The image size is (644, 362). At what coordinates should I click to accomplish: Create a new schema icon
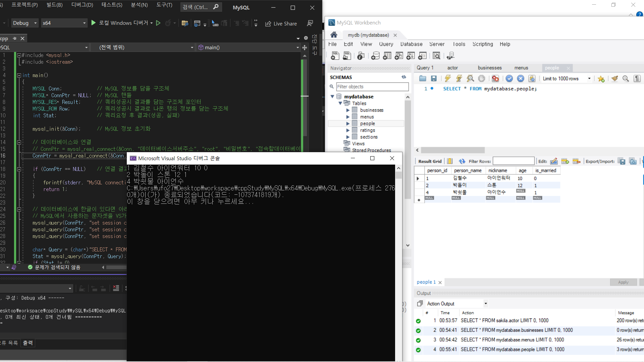[x=375, y=56]
